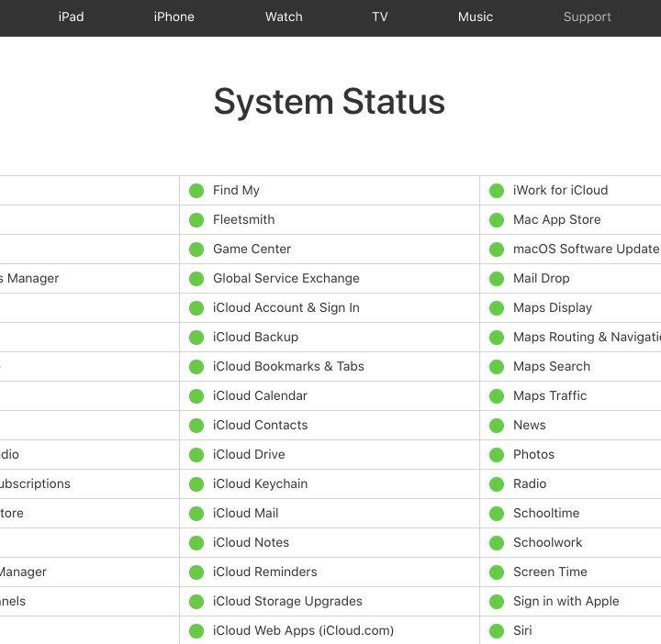
Task: Open the TV navigation item
Action: (x=379, y=17)
